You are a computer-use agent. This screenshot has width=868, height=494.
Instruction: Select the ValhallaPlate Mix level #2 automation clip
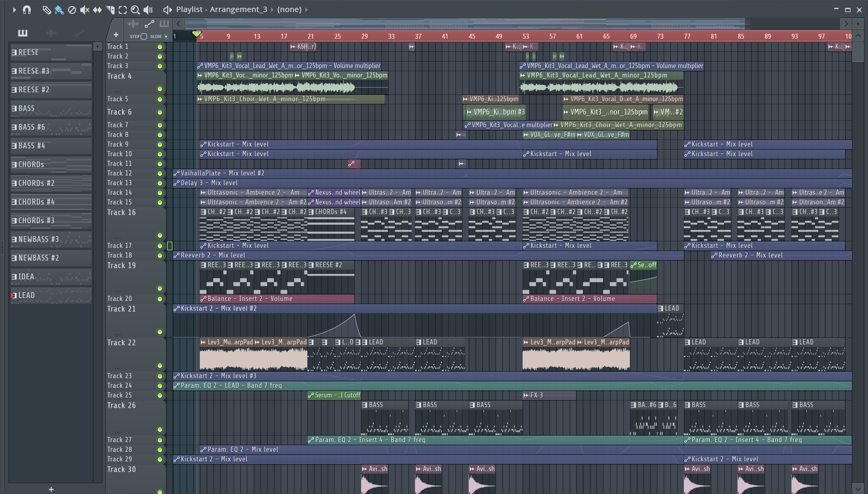coord(512,173)
